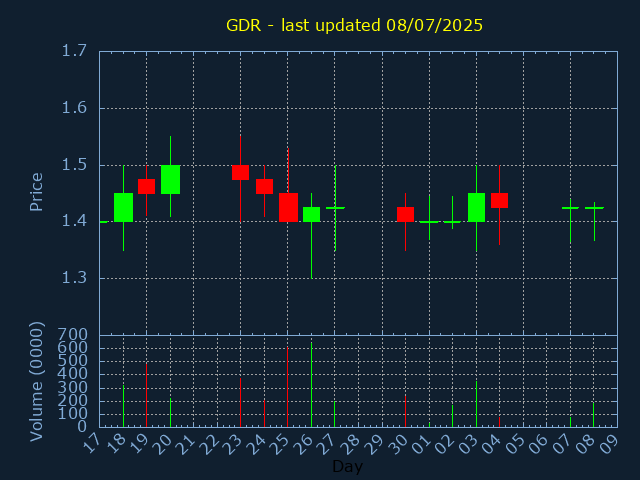Click the 1.5 price axis label
Screen dimensions: 640x480
tap(74, 165)
